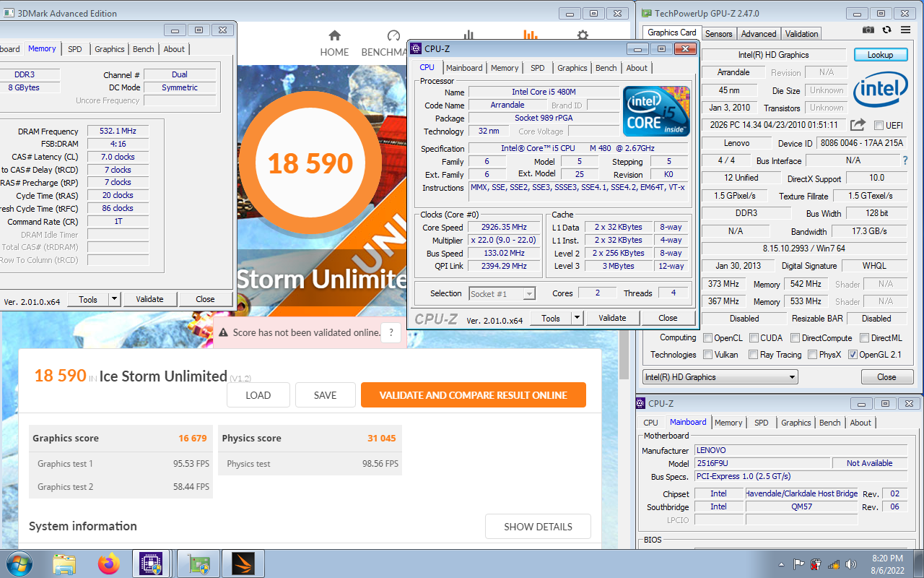
Task: Switch to GPU-Z via its taskbar icon
Action: [x=198, y=564]
